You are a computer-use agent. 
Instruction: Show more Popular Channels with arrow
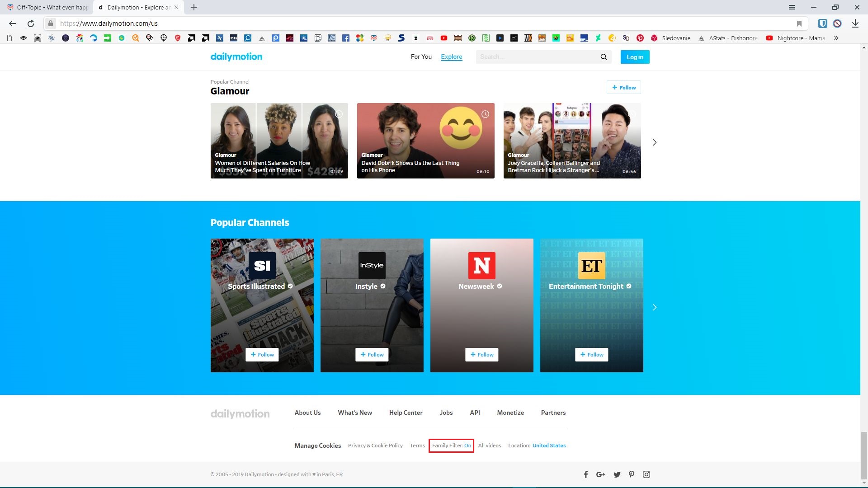point(654,307)
